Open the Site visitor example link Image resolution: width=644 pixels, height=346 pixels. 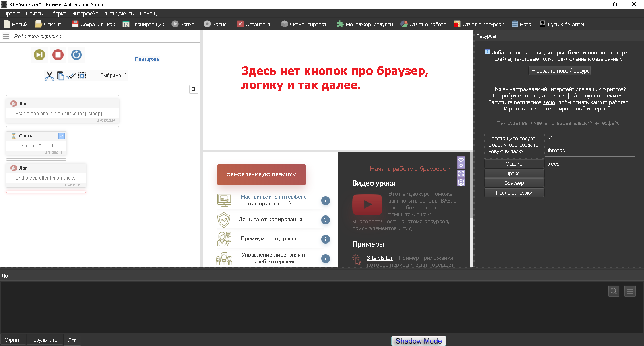click(380, 258)
